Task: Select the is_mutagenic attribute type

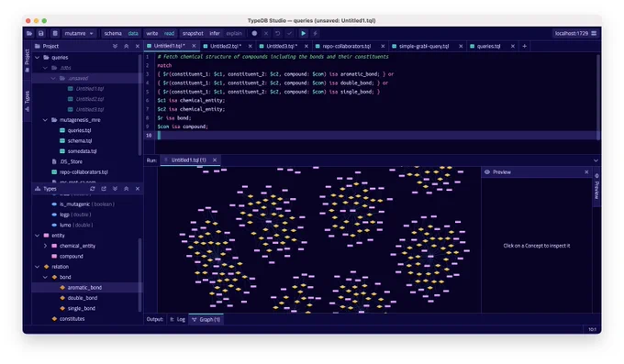Action: coord(75,204)
